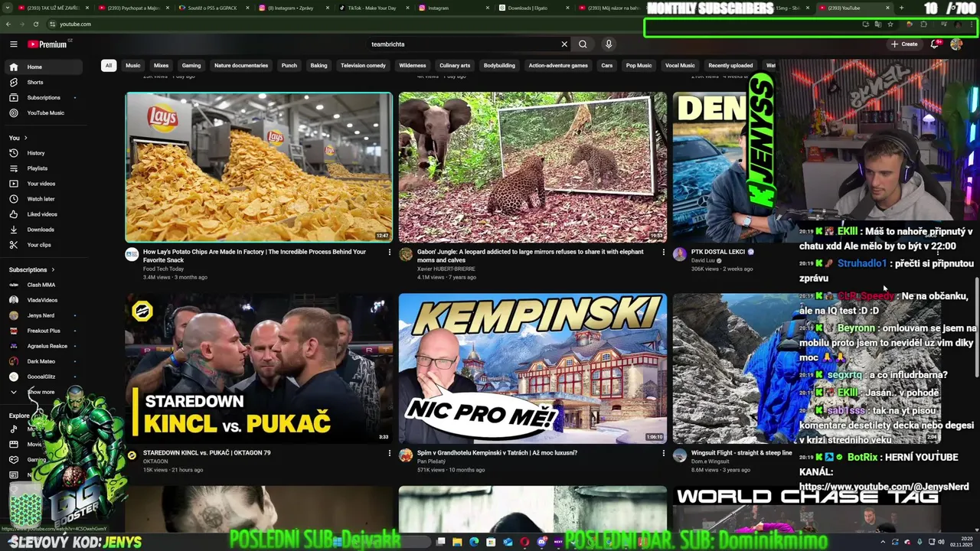The image size is (980, 551).
Task: Open options menu for Kempinski video
Action: [663, 453]
